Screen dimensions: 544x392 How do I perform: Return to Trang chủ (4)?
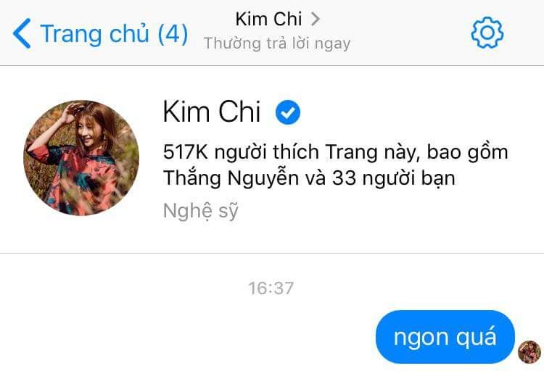tap(100, 33)
